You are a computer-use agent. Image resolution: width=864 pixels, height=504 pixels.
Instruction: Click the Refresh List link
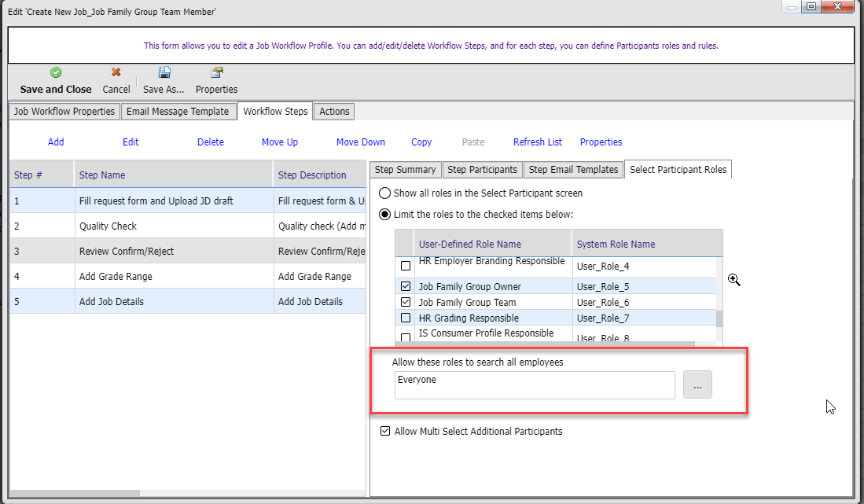pos(538,142)
